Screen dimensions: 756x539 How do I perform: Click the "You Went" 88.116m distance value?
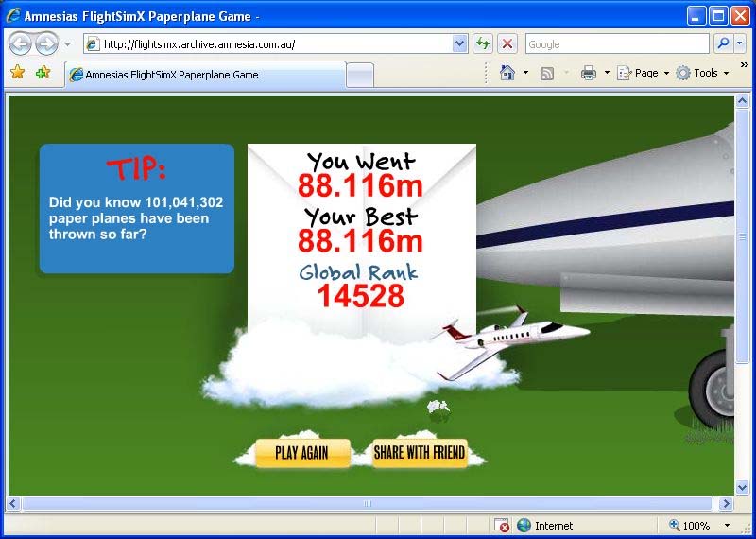pyautogui.click(x=360, y=185)
